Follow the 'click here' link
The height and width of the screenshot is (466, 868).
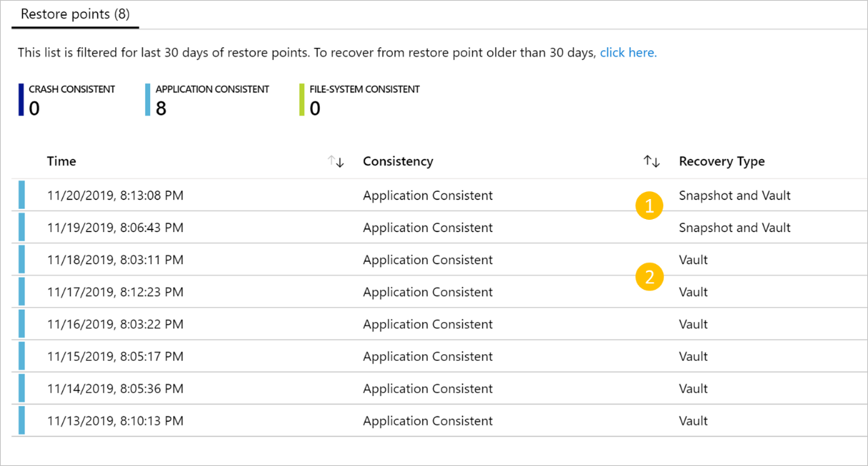click(x=628, y=52)
